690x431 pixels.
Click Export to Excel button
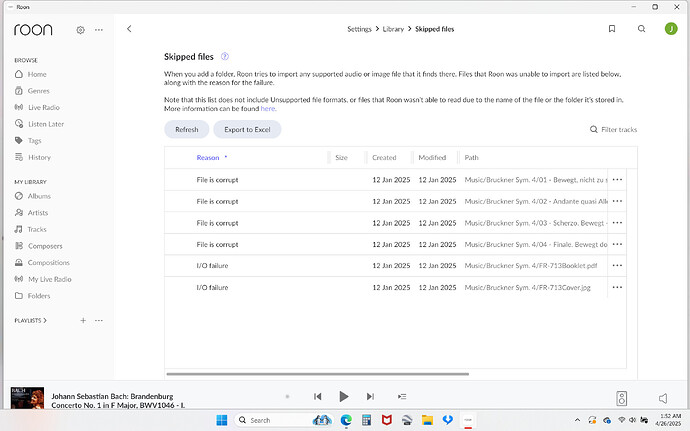pyautogui.click(x=247, y=129)
